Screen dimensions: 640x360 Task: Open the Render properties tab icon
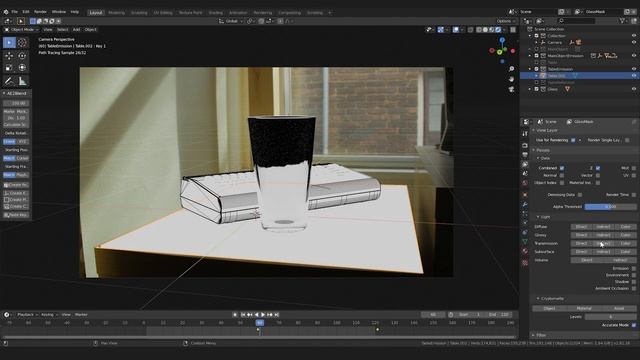point(525,145)
